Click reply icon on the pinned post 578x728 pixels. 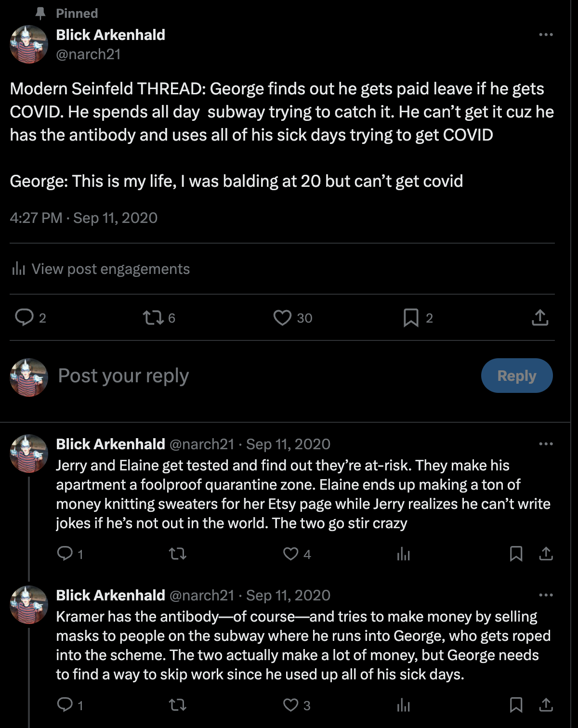point(24,318)
